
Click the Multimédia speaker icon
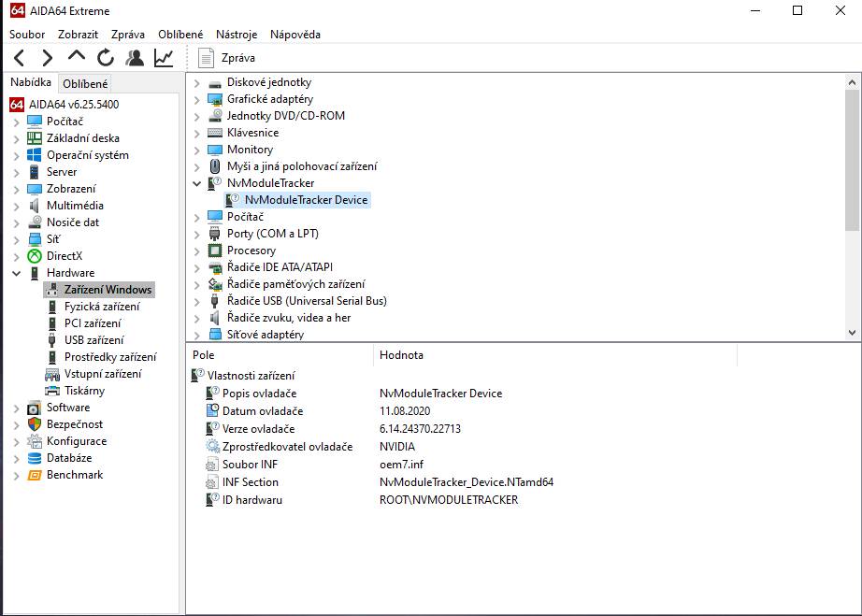click(x=34, y=206)
